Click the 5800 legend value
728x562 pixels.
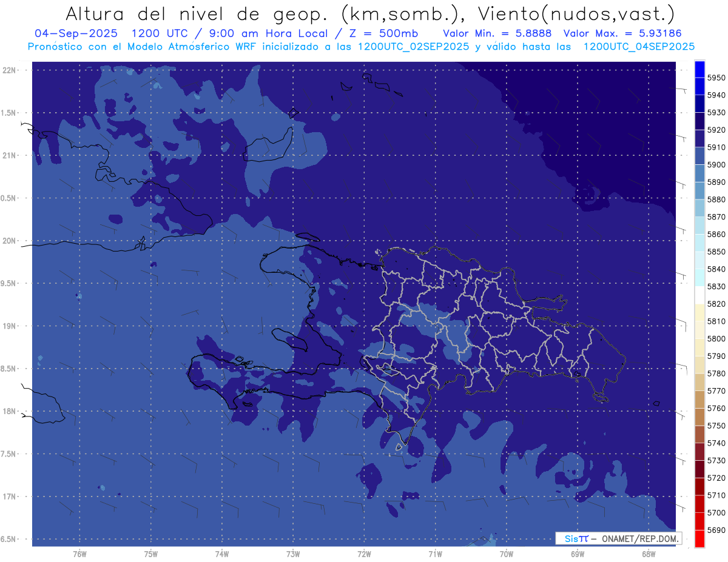tap(716, 339)
